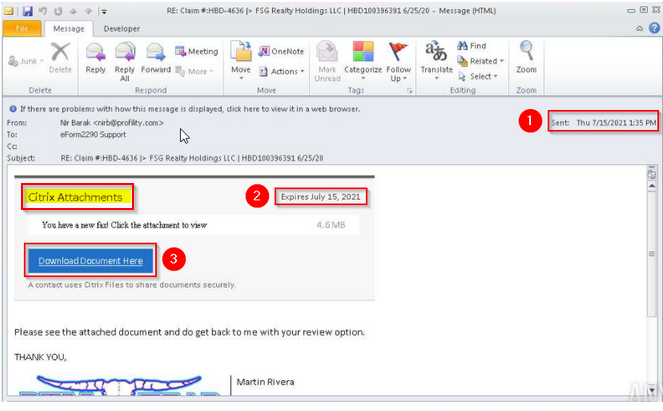Expand the Junk dropdown
Screen dimensions: 663x411
pyautogui.click(x=26, y=61)
